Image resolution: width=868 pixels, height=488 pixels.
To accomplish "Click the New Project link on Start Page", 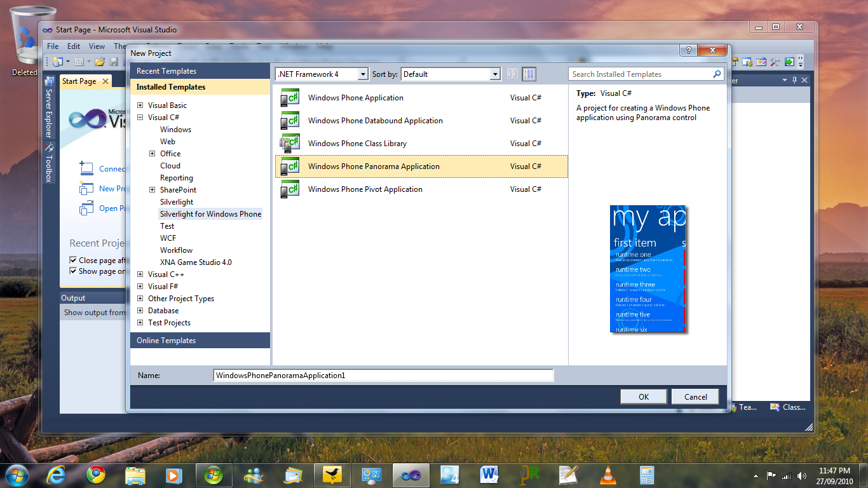I will 112,189.
